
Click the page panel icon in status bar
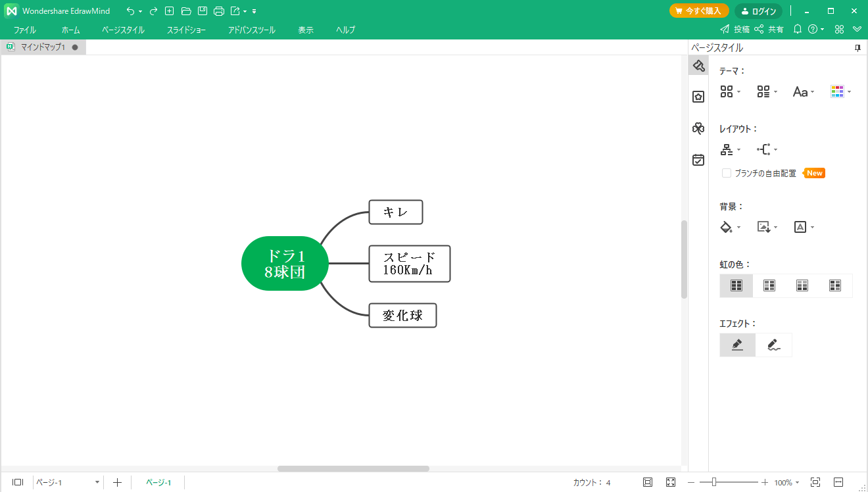click(18, 482)
